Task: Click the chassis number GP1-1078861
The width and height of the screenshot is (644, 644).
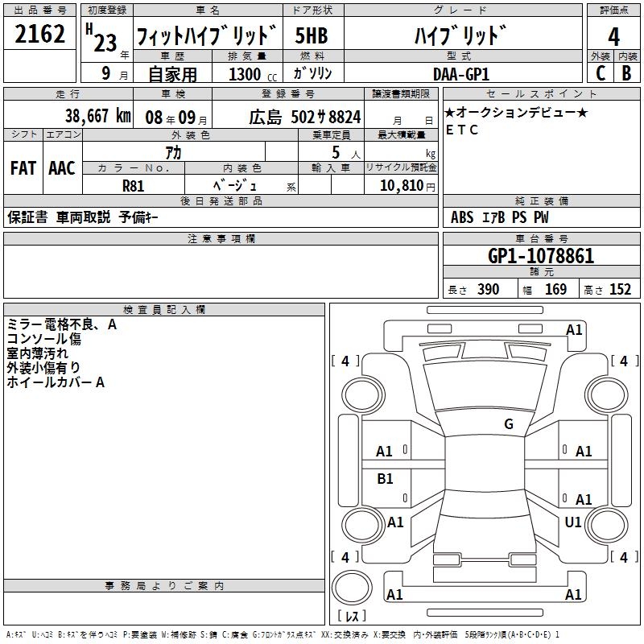Action: point(541,256)
